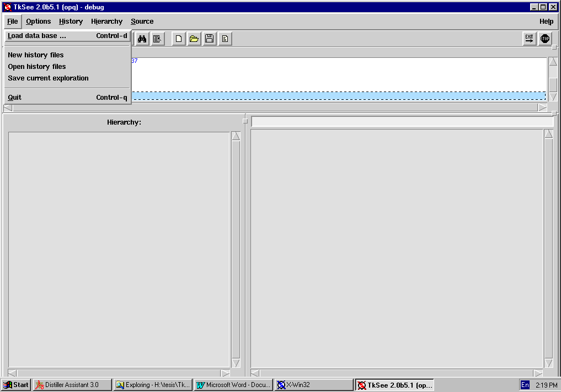The image size is (561, 392).
Task: Click the EXIT arrow icon
Action: click(x=529, y=38)
